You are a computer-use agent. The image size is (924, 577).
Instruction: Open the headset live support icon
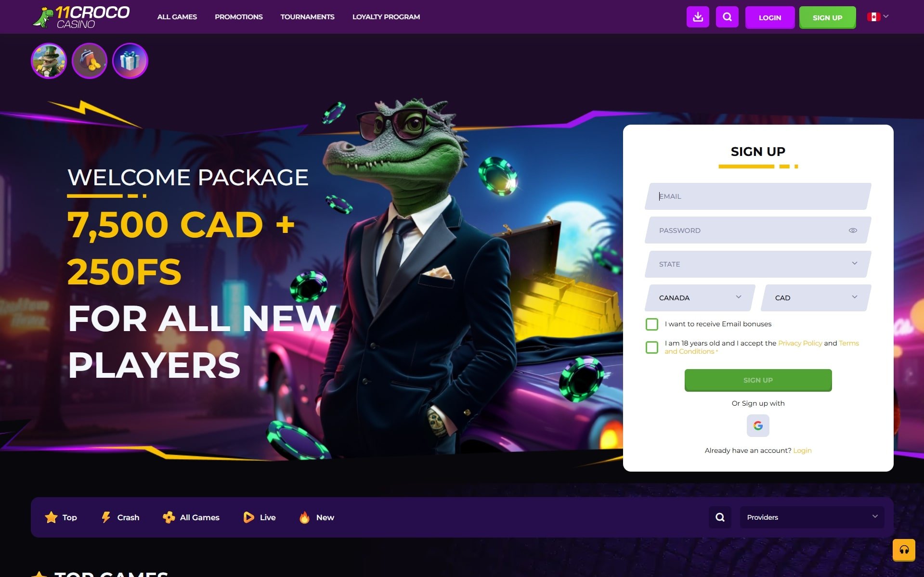(x=904, y=550)
